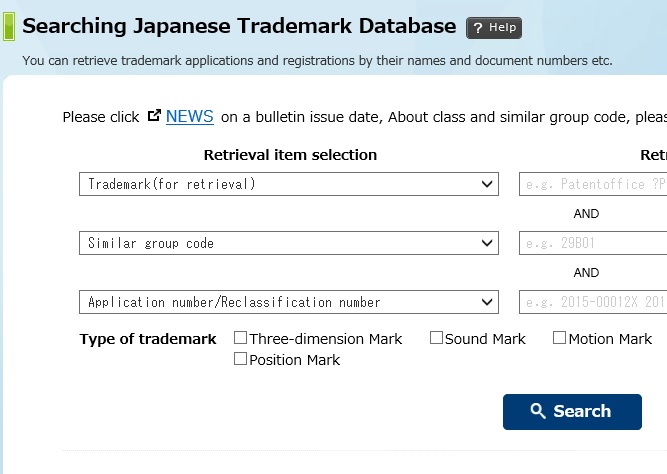Screen dimensions: 667x474
Task: Click the chevron arrow of the Trademark dropdown
Action: coord(487,184)
